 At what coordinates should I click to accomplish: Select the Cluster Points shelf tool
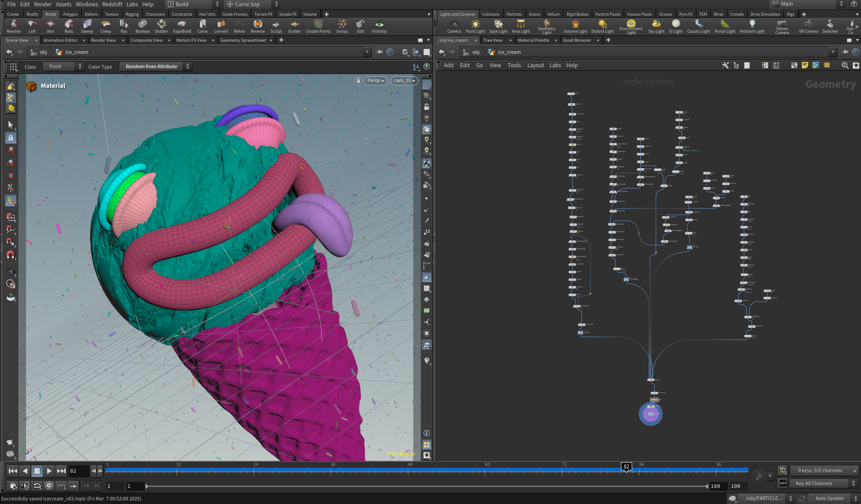[318, 26]
